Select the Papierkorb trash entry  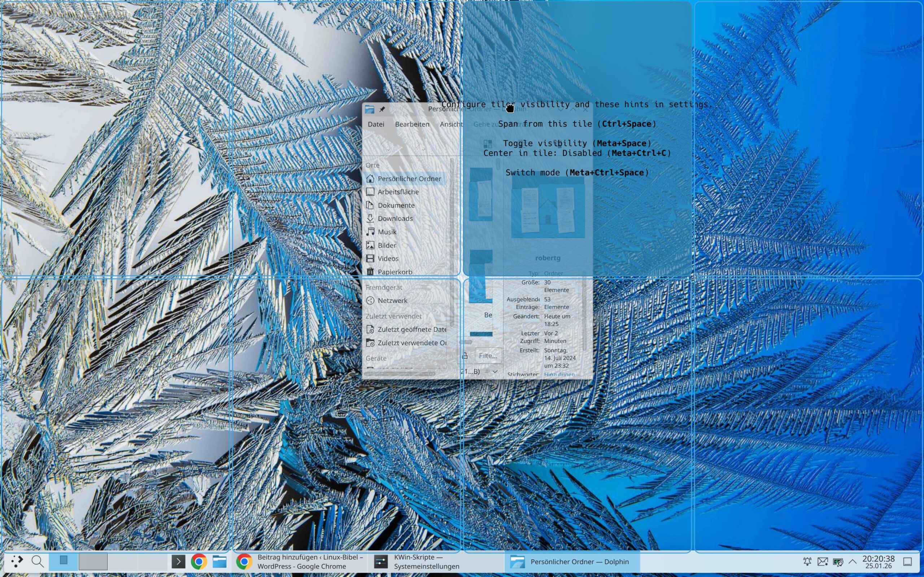point(395,272)
